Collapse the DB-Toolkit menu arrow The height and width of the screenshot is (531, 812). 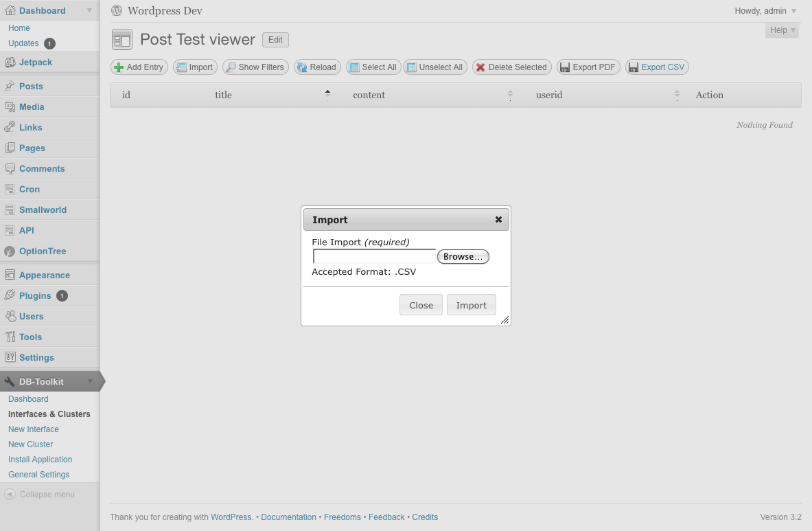pos(90,381)
